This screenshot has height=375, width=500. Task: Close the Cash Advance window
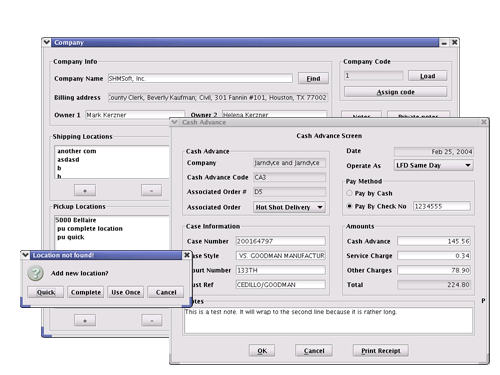pos(484,122)
